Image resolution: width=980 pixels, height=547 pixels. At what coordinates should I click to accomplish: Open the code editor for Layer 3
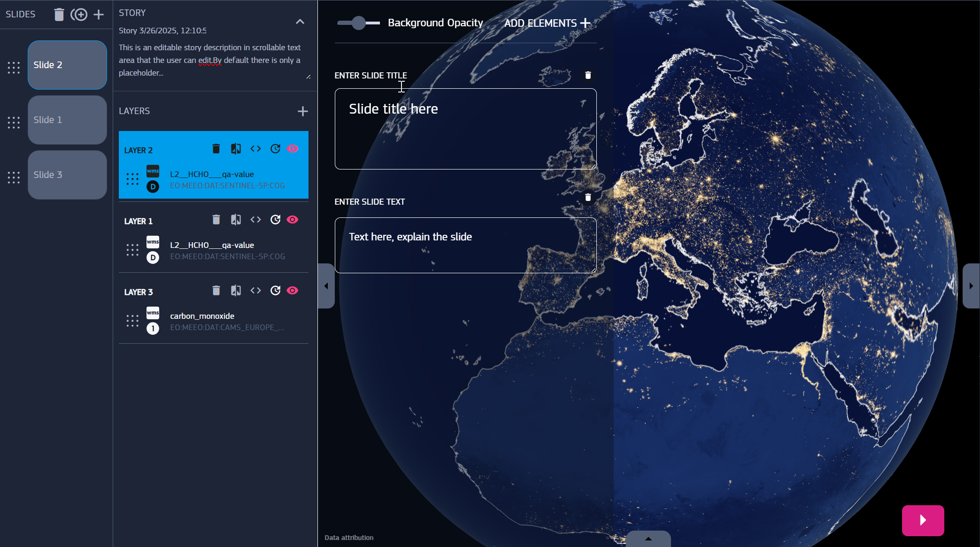(x=255, y=291)
